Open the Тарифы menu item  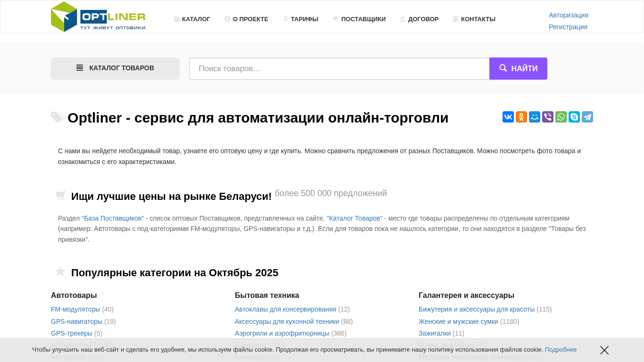click(301, 19)
